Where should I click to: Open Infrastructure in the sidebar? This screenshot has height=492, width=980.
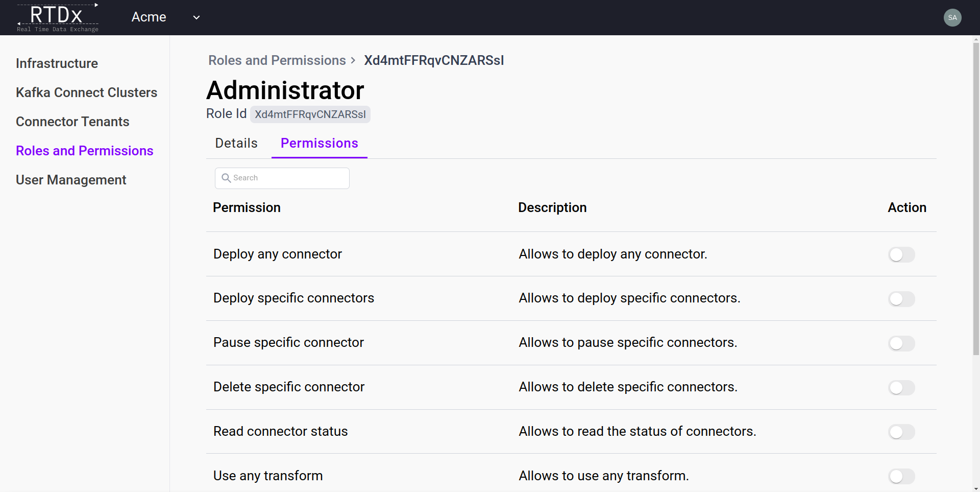57,63
